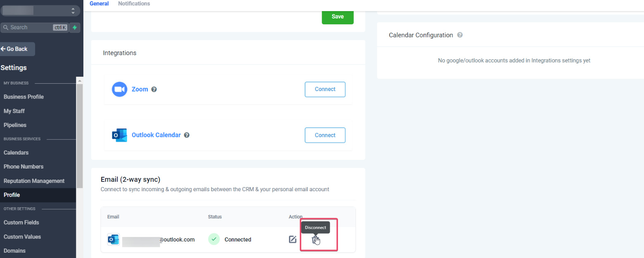Switch to the General tab
Viewport: 644px width, 258px height.
pos(99,4)
